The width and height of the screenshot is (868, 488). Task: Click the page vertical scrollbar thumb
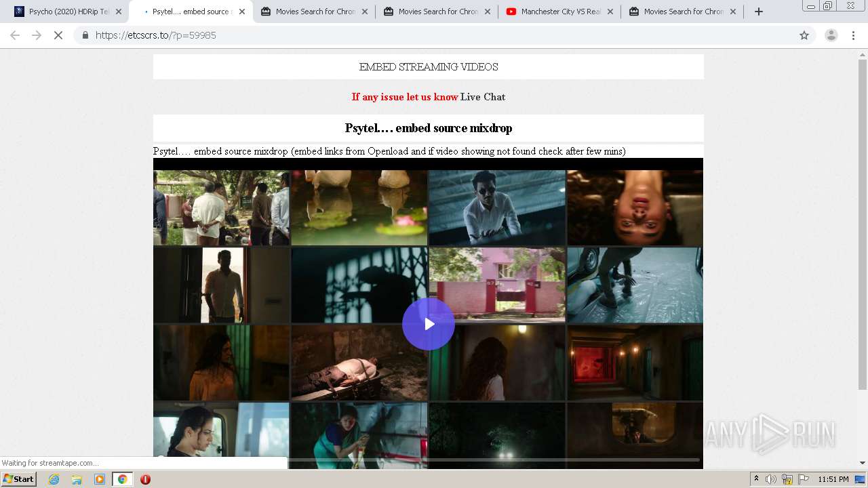863,224
